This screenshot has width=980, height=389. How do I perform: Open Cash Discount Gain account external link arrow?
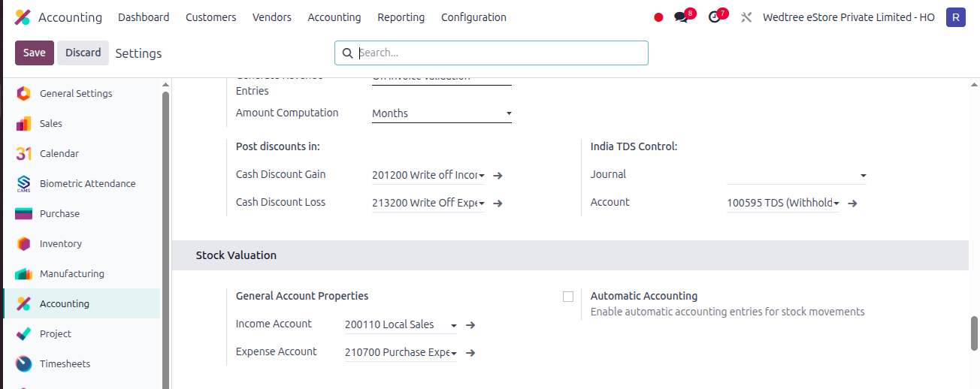click(x=498, y=175)
